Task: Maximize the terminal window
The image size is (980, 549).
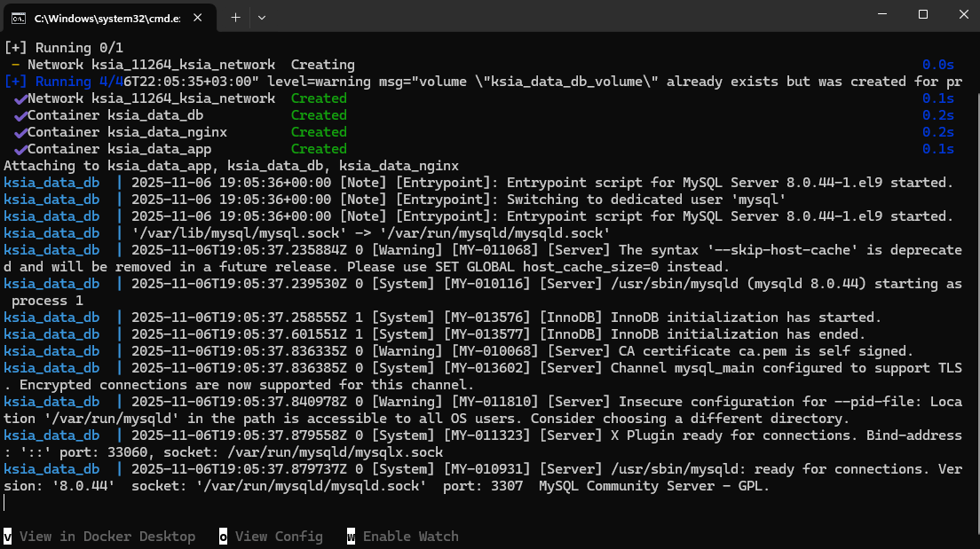Action: pos(922,15)
